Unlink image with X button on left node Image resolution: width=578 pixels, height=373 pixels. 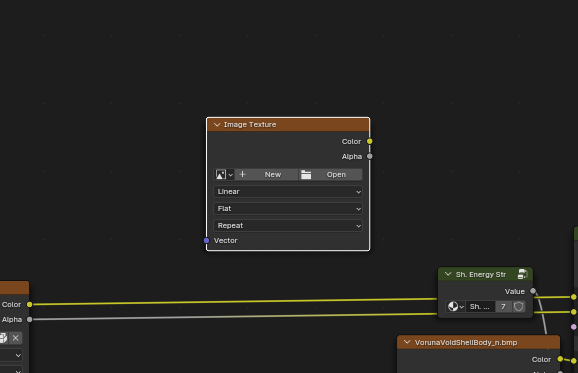(x=15, y=338)
